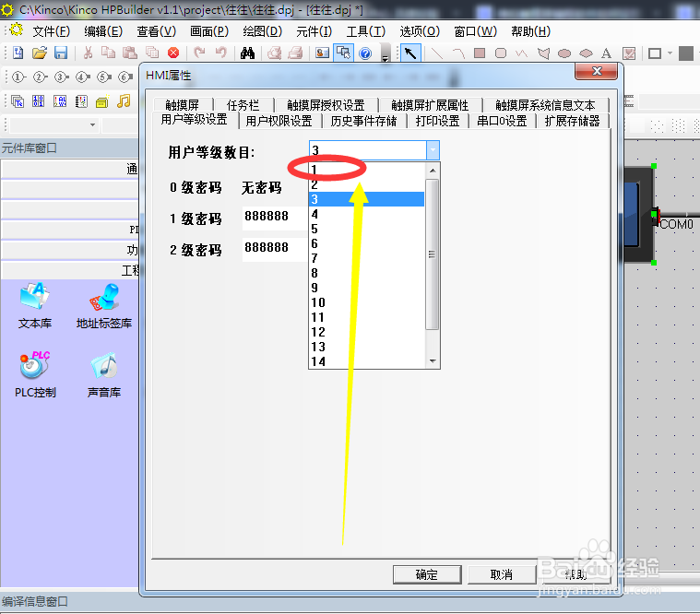
Task: Click the 确定 button
Action: (427, 574)
